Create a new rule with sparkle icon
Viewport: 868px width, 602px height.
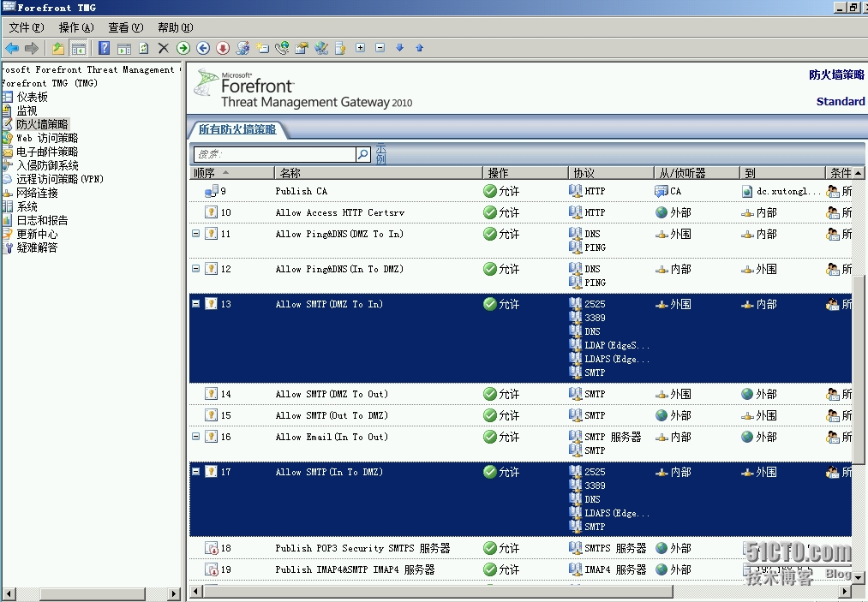pos(262,48)
